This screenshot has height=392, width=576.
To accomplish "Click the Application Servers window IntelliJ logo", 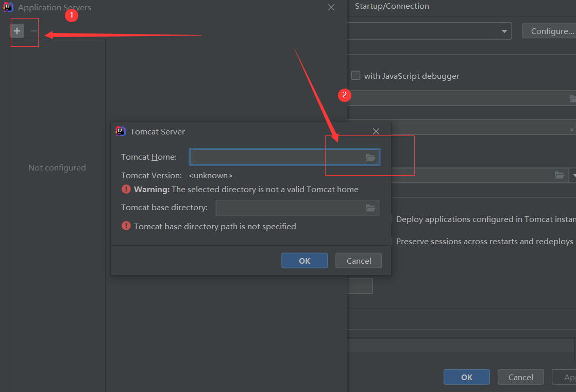I will (x=8, y=7).
